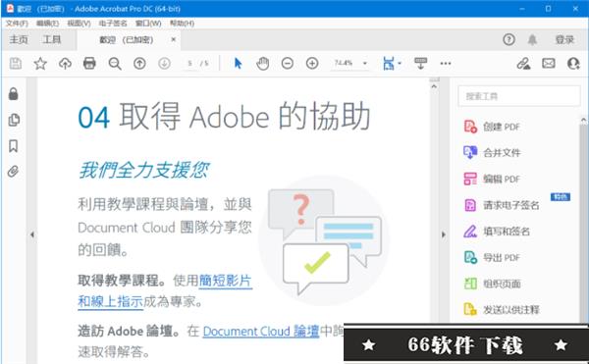
Task: Click document scrollbar up arrow
Action: (434, 86)
